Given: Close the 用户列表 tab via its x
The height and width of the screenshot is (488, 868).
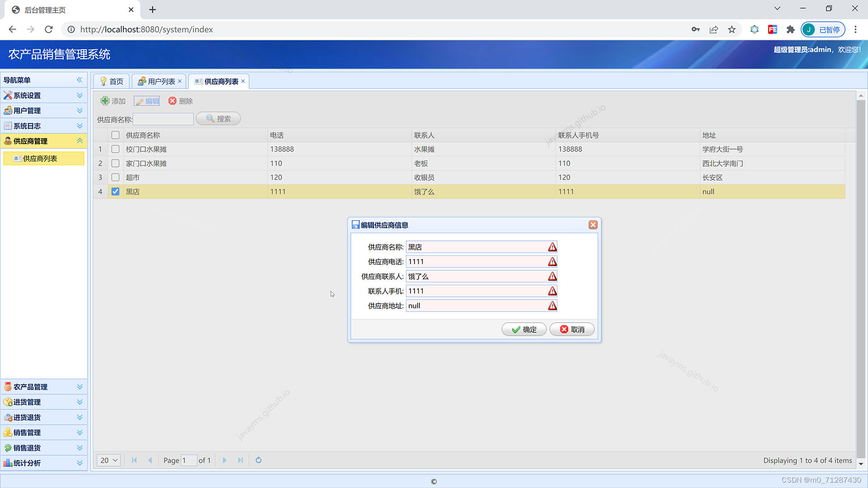Looking at the screenshot, I should (179, 81).
